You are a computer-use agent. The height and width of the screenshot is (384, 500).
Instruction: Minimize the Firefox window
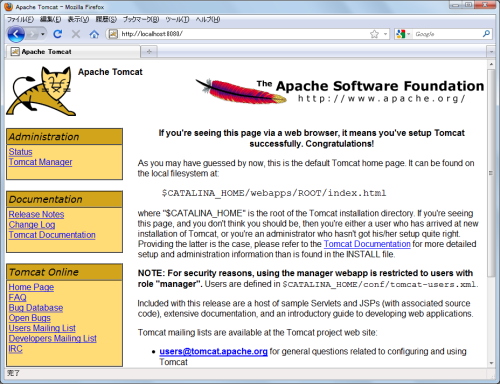tap(455, 5)
